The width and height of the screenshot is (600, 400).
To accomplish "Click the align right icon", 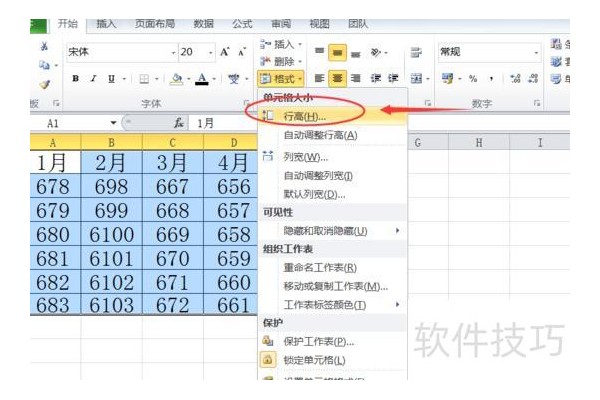I will pyautogui.click(x=355, y=78).
